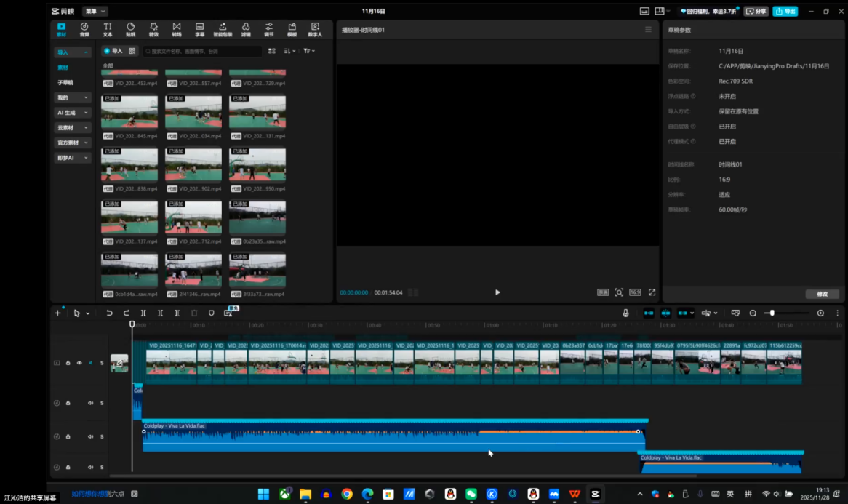Screen dimensions: 848x504
Task: Open the 特效 (Effects) panel icon
Action: (x=153, y=29)
